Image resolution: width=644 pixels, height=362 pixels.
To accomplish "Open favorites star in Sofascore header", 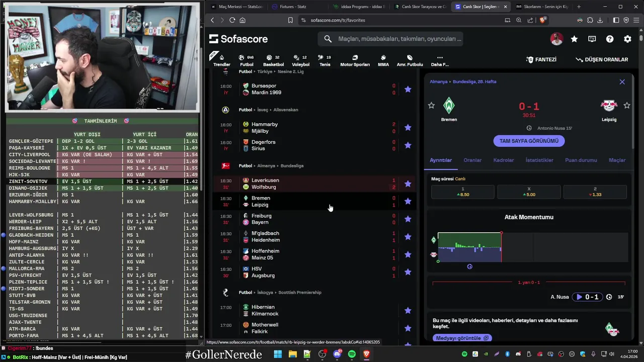I will [x=574, y=39].
